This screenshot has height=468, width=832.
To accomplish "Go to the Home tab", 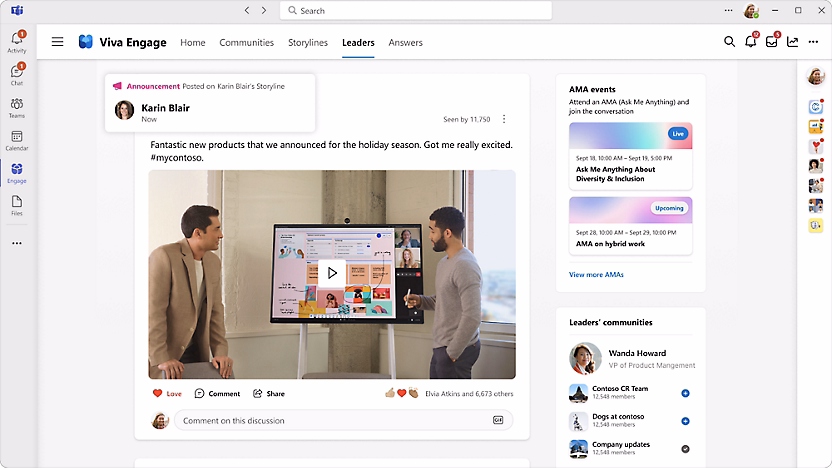I will tap(193, 42).
